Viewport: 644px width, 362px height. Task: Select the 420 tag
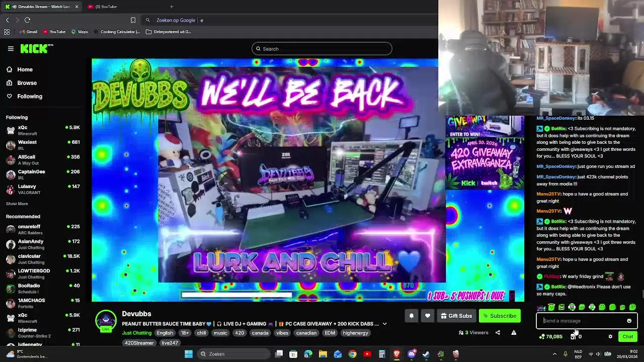pos(239,333)
